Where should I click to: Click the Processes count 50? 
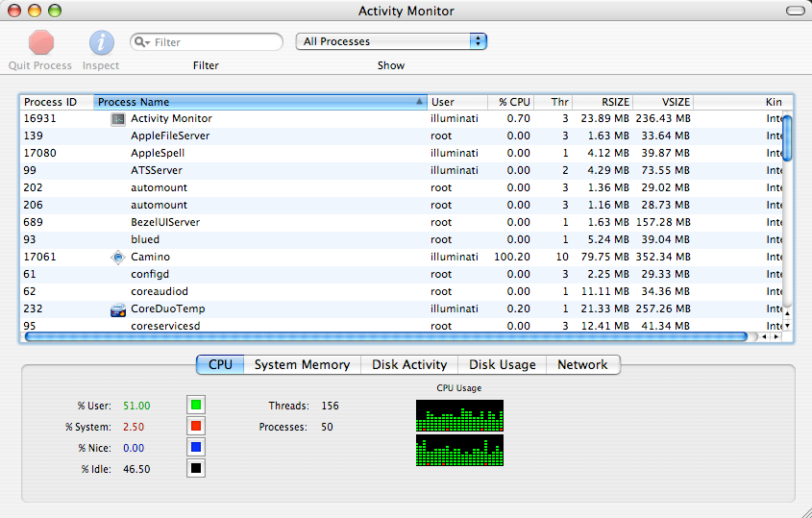pos(327,427)
